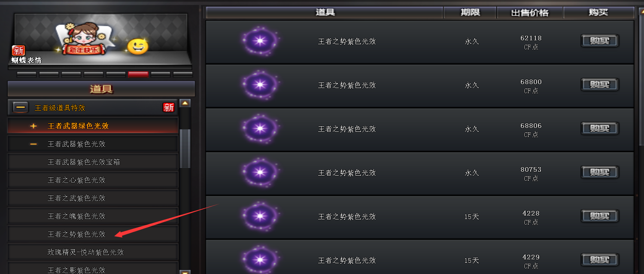Viewport: 644px width, 274px height.
Task: Collapse 王者武器紫色光效 with minus icon
Action: [33, 144]
